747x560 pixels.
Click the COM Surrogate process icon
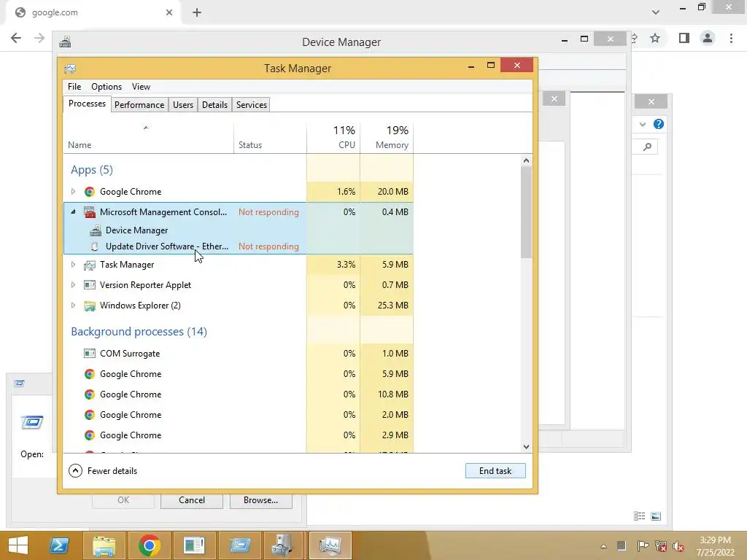(89, 354)
